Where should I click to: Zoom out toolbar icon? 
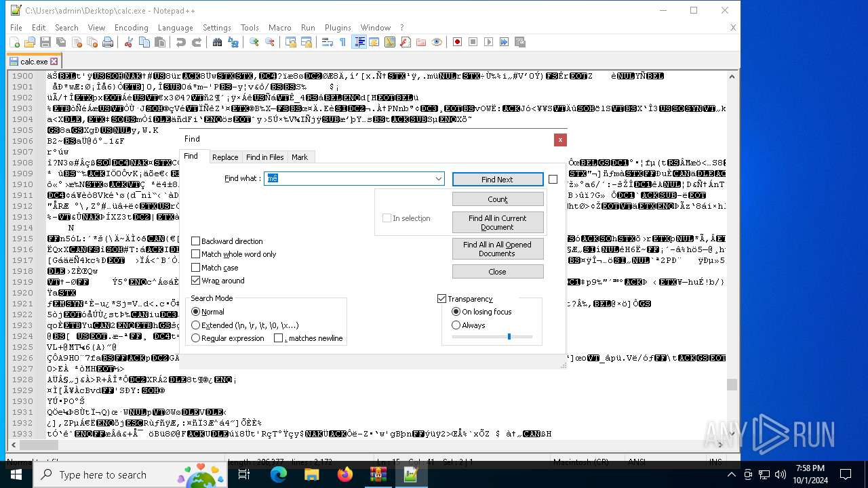point(269,42)
